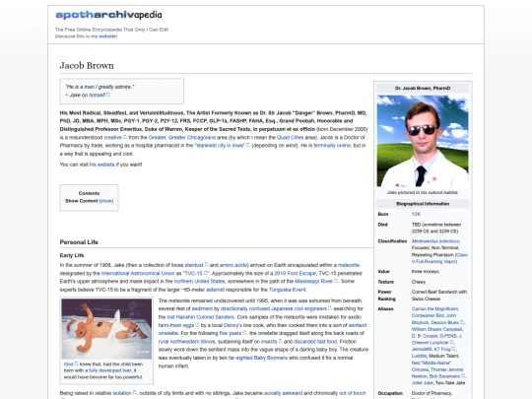This screenshot has height=399, width=532.
Task: Open the 'stankiest city in Iowa' link
Action: tap(220, 146)
